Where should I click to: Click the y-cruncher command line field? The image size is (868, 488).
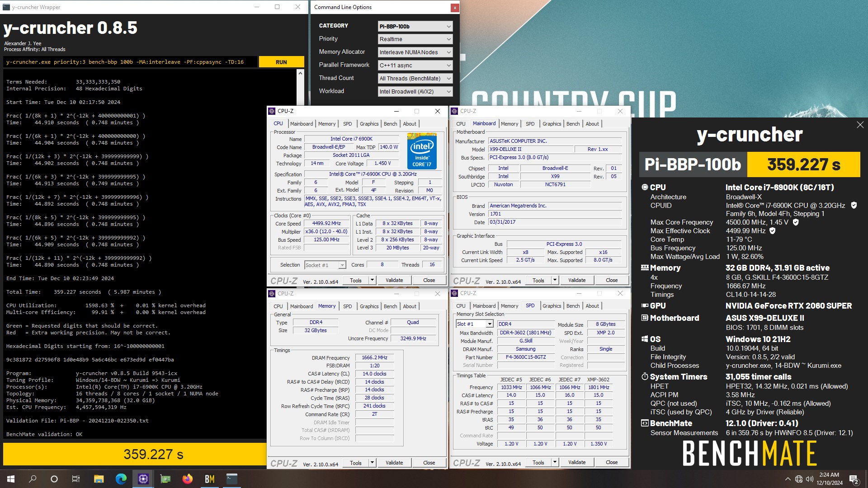point(131,62)
